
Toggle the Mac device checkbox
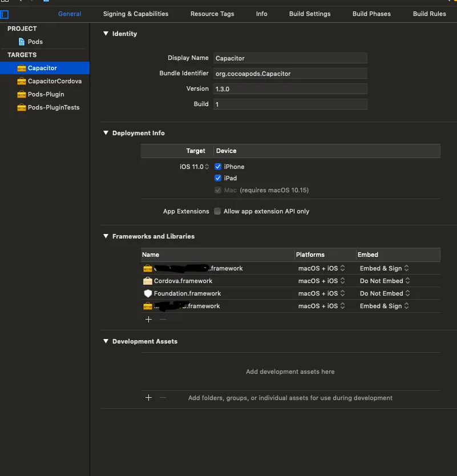pos(218,190)
